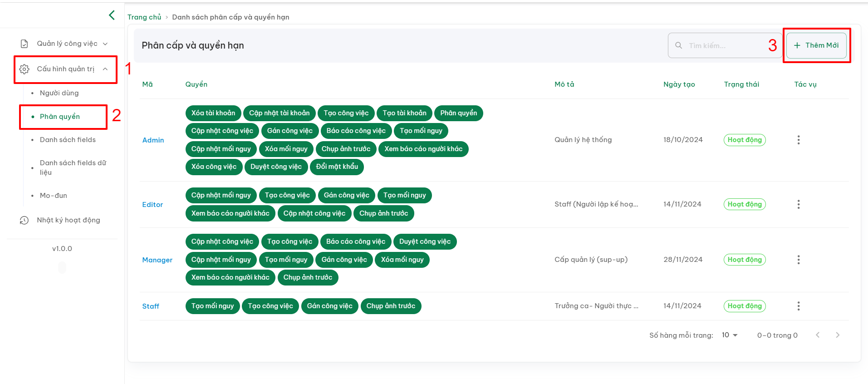Open the actions menu for Admin row
The image size is (868, 384).
pyautogui.click(x=799, y=140)
